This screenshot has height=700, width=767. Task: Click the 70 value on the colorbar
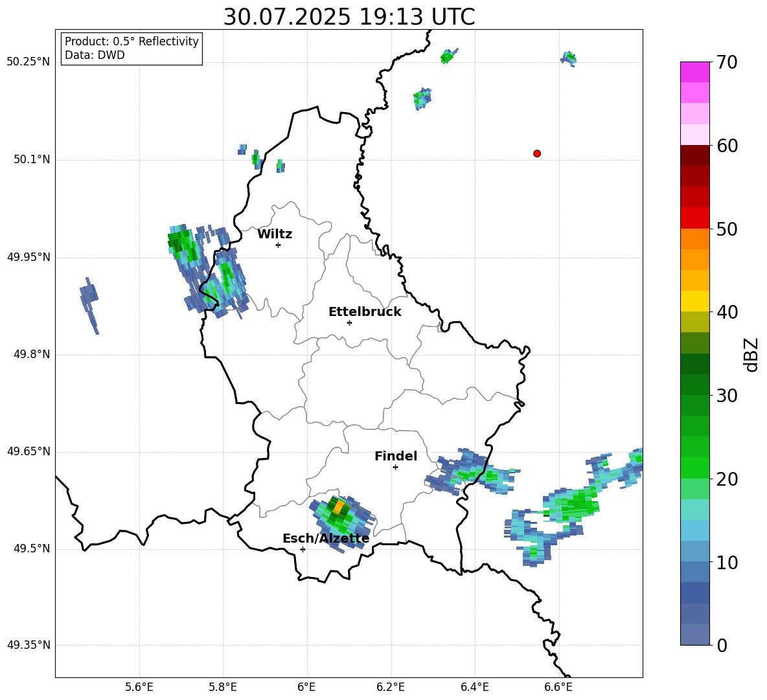click(x=727, y=63)
